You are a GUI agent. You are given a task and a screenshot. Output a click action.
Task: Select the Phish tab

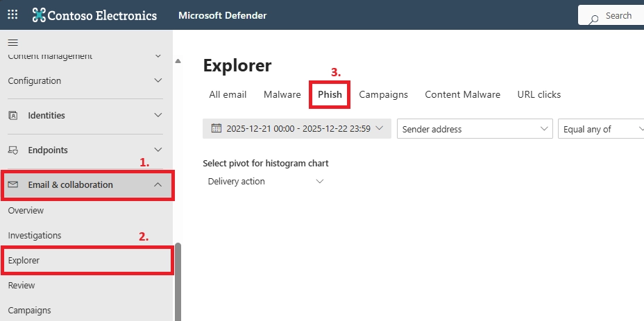[x=330, y=94]
